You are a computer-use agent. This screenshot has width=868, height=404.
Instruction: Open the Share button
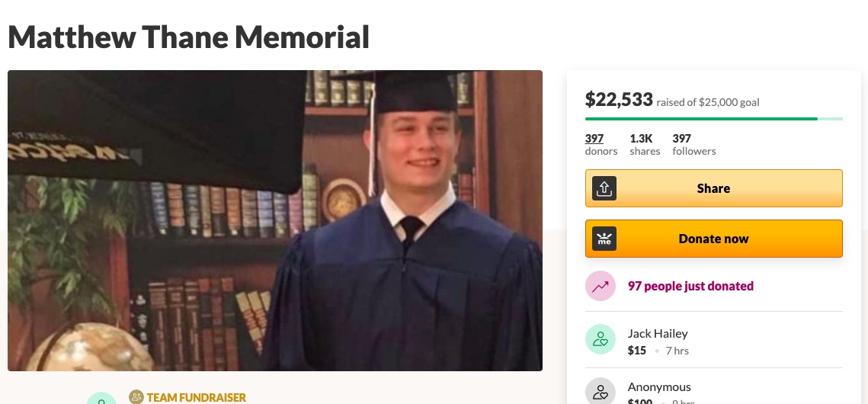(x=713, y=188)
